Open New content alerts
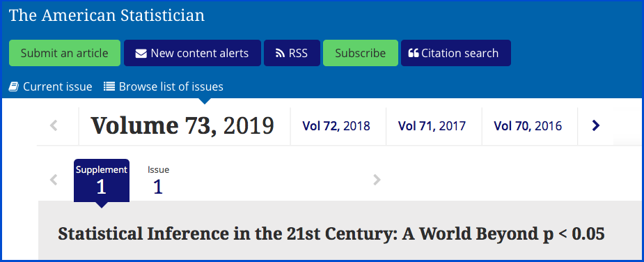Screen dimensions: 644x262 [x=192, y=53]
